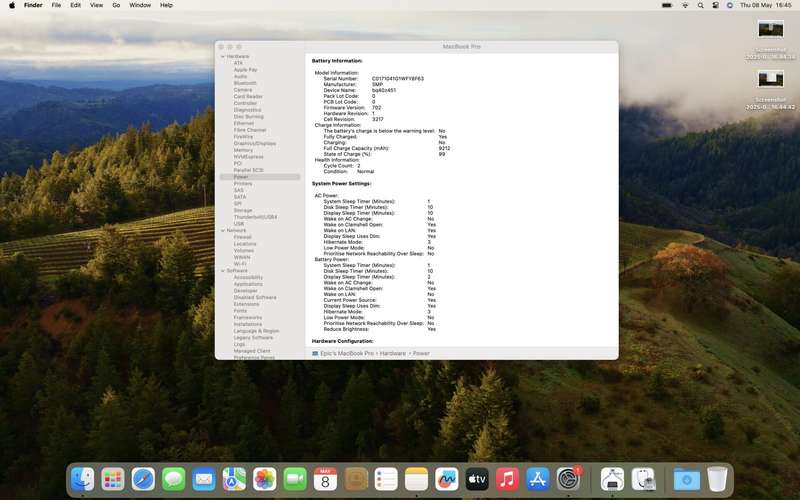
Task: Select Thunderbolt/USB4 in the sidebar
Action: (x=256, y=217)
